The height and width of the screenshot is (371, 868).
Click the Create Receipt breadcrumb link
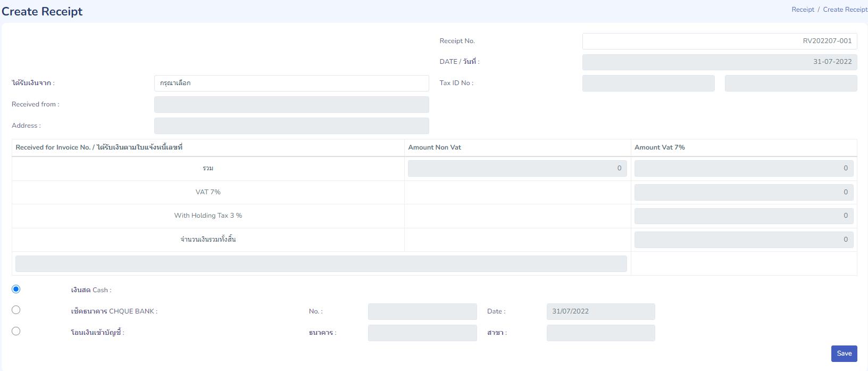pos(845,10)
